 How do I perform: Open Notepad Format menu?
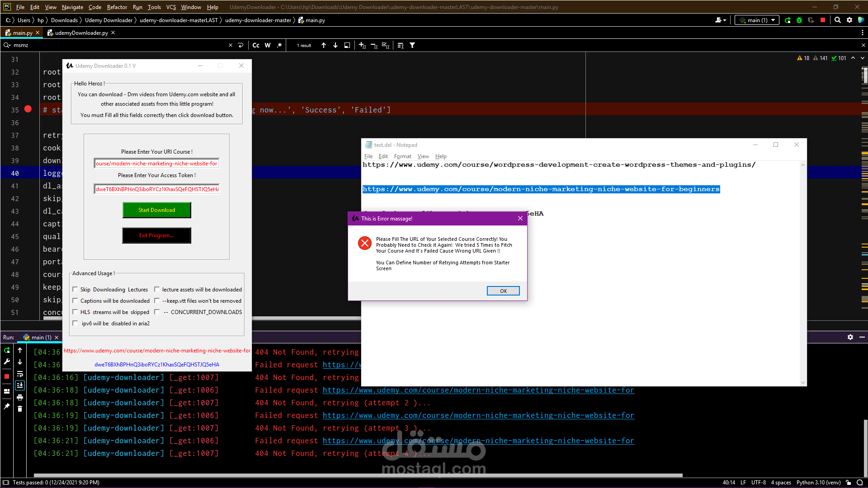pos(402,156)
